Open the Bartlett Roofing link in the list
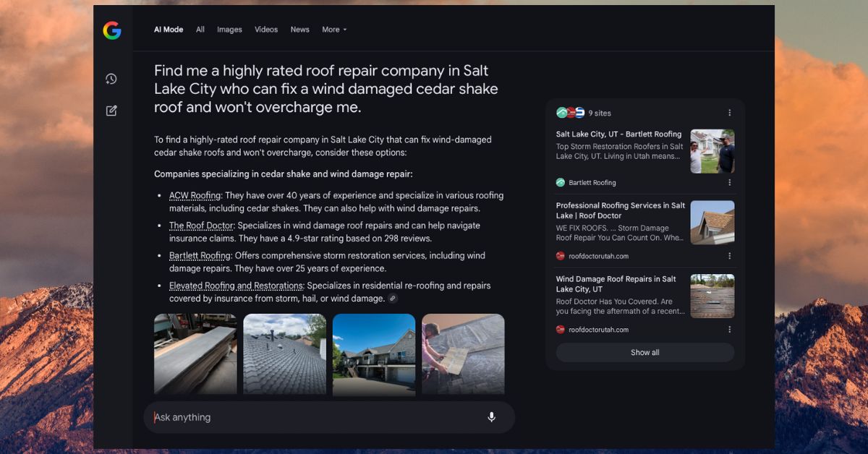The image size is (868, 454). click(200, 256)
